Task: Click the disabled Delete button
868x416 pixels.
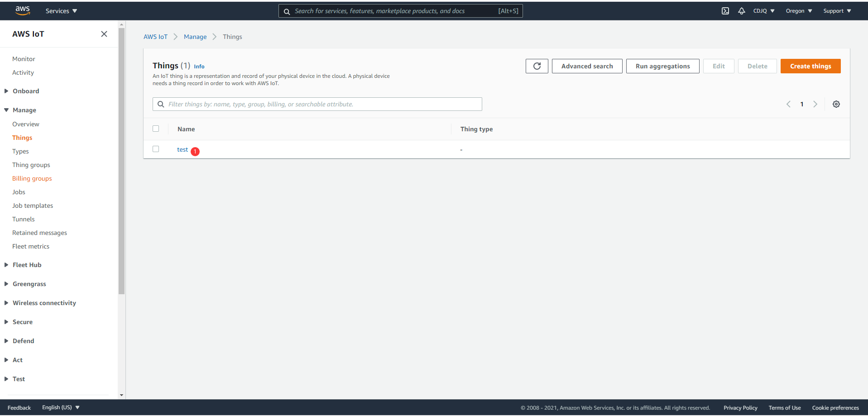Action: 758,66
